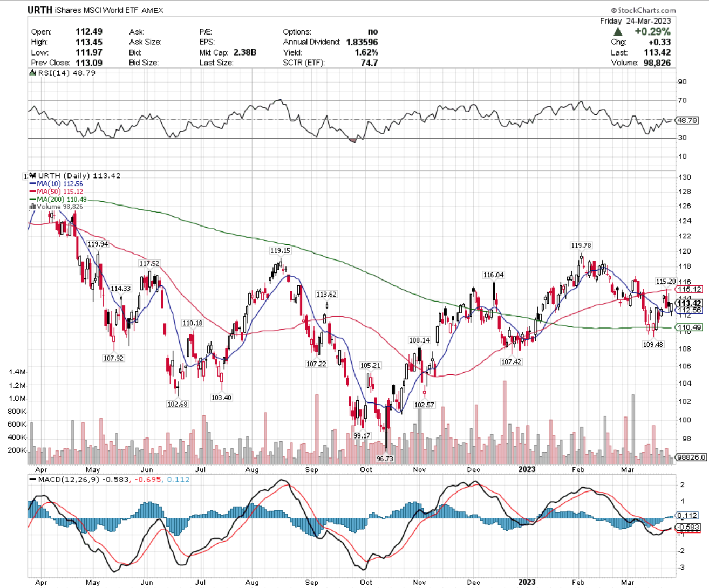The width and height of the screenshot is (709, 588).
Task: Select the Prev Close value 113.09
Action: (x=89, y=63)
